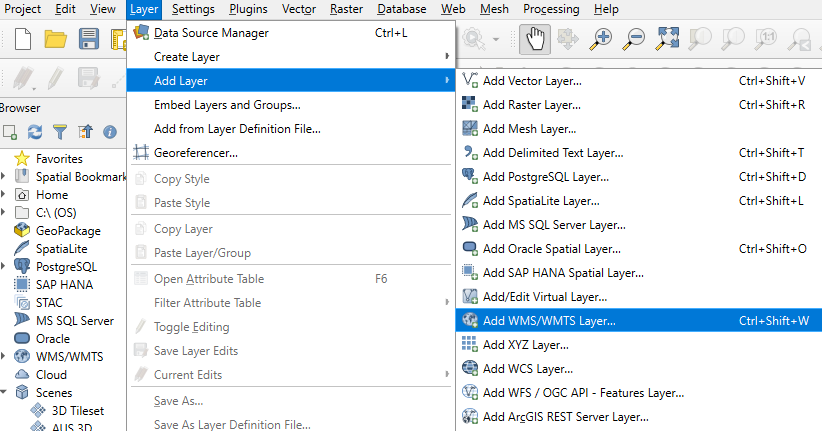This screenshot has height=431, width=822.
Task: Select Add XYZ Layer entry
Action: [x=518, y=345]
